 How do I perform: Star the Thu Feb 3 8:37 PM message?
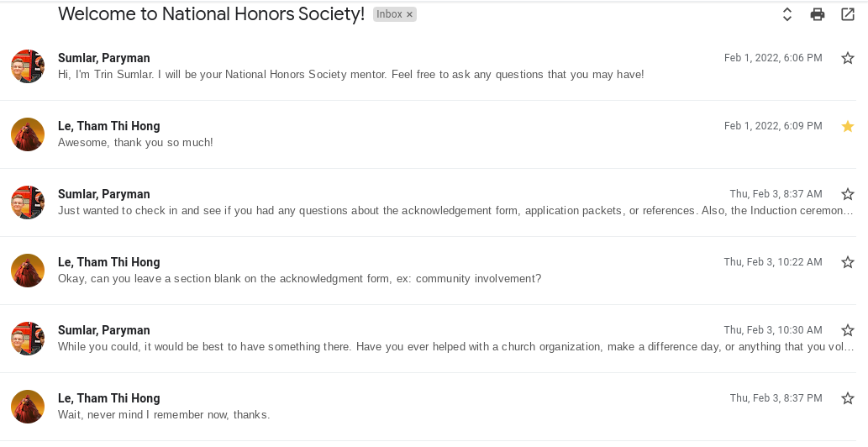[x=848, y=398]
